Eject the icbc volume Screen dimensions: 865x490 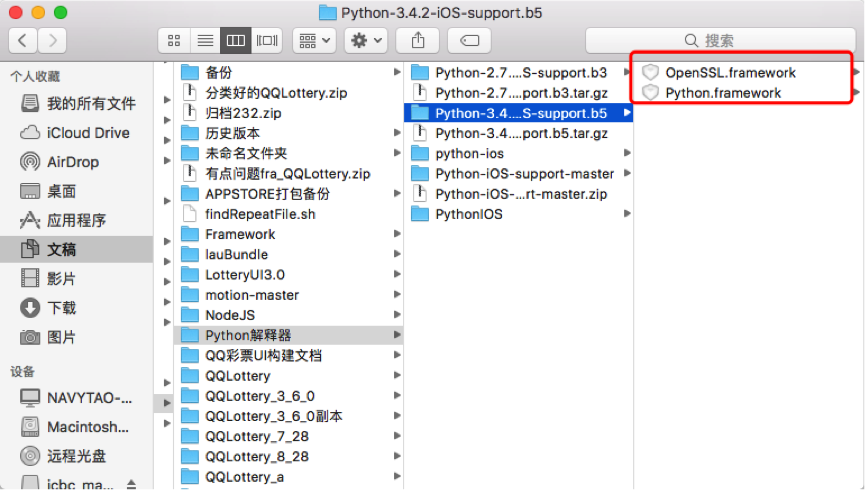pyautogui.click(x=131, y=484)
